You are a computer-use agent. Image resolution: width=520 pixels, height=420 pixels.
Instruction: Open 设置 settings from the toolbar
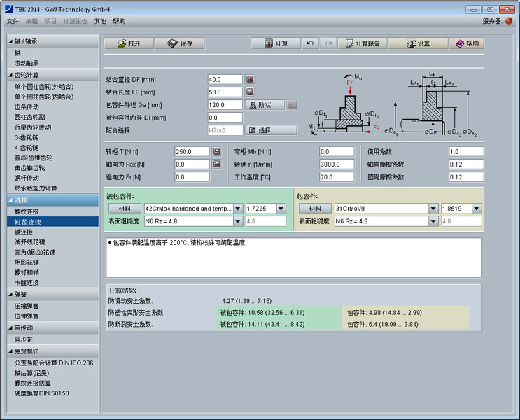point(418,43)
